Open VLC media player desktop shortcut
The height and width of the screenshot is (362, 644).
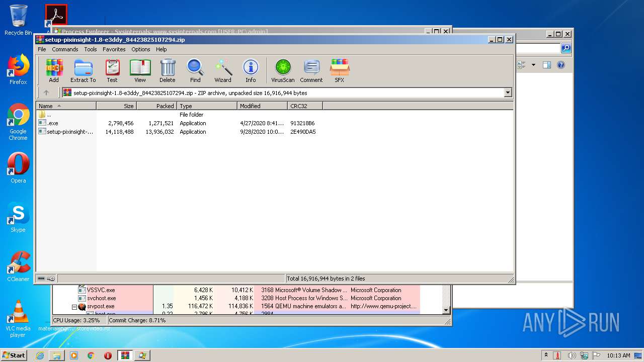pos(18,319)
